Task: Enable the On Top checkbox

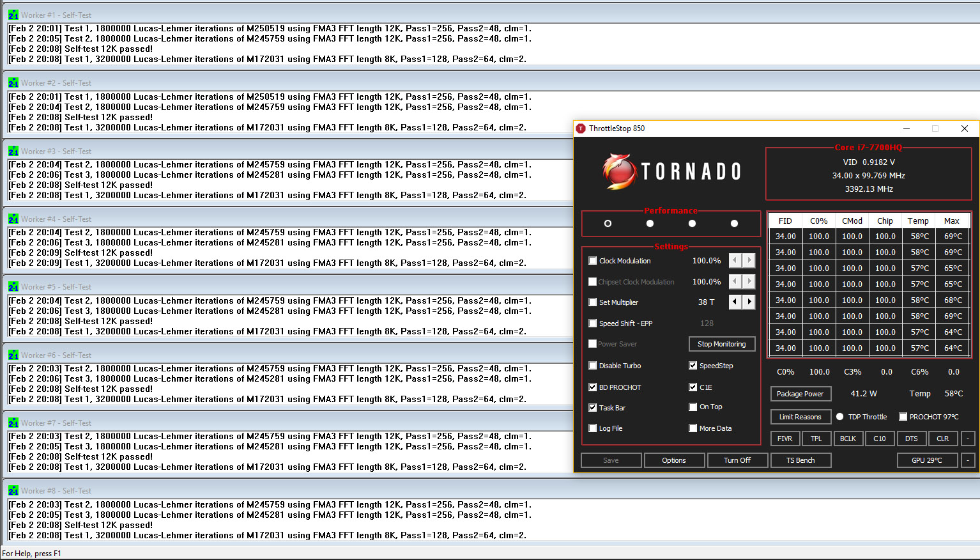Action: click(x=693, y=407)
